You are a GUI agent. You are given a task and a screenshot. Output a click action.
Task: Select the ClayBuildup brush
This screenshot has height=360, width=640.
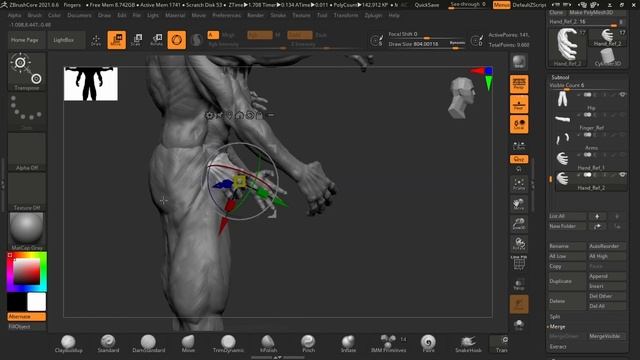[68, 344]
